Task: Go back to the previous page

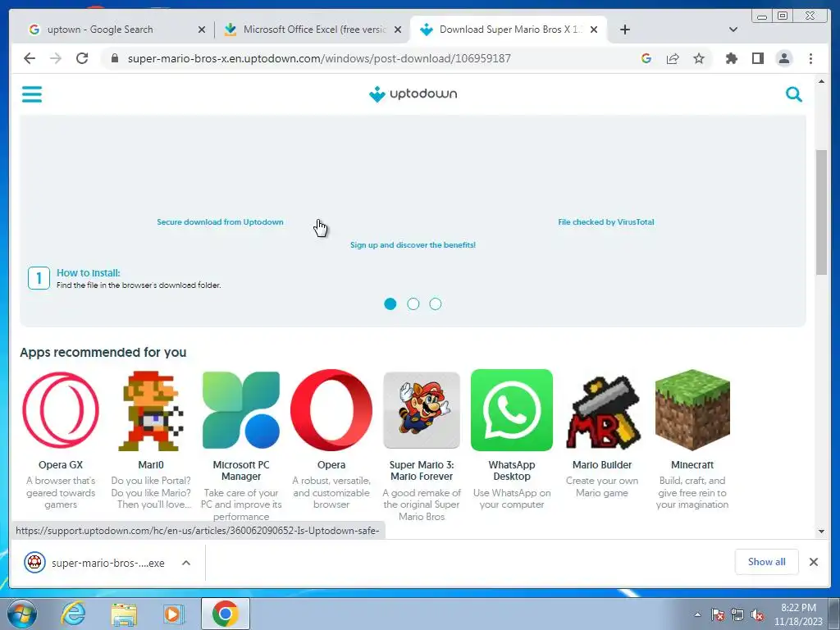Action: [30, 58]
